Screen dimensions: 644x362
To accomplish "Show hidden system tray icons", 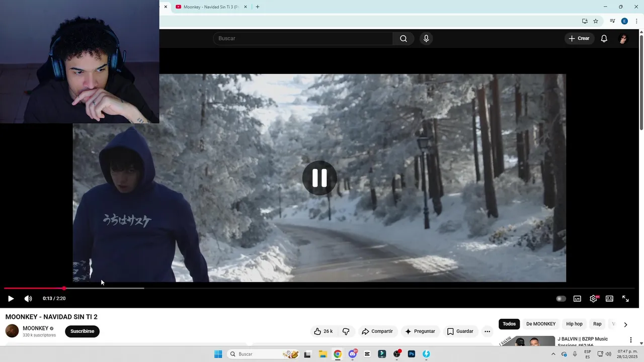I will 553,354.
